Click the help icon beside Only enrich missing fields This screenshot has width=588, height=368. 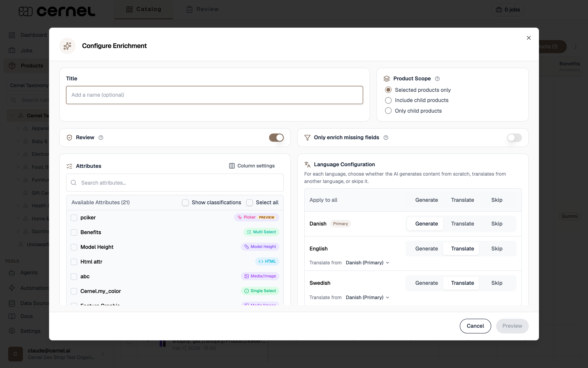click(386, 138)
